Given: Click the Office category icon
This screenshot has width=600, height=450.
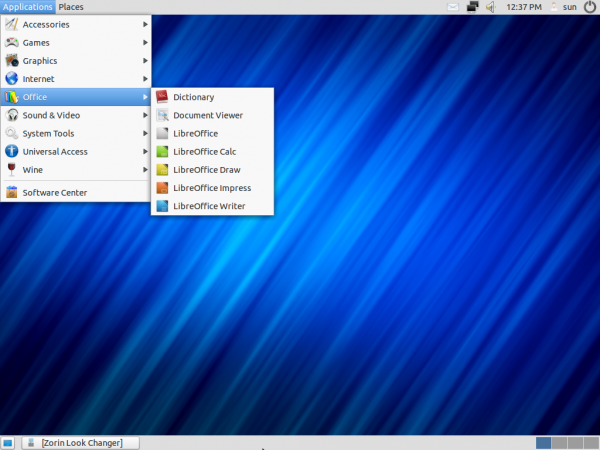Looking at the screenshot, I should [x=11, y=97].
